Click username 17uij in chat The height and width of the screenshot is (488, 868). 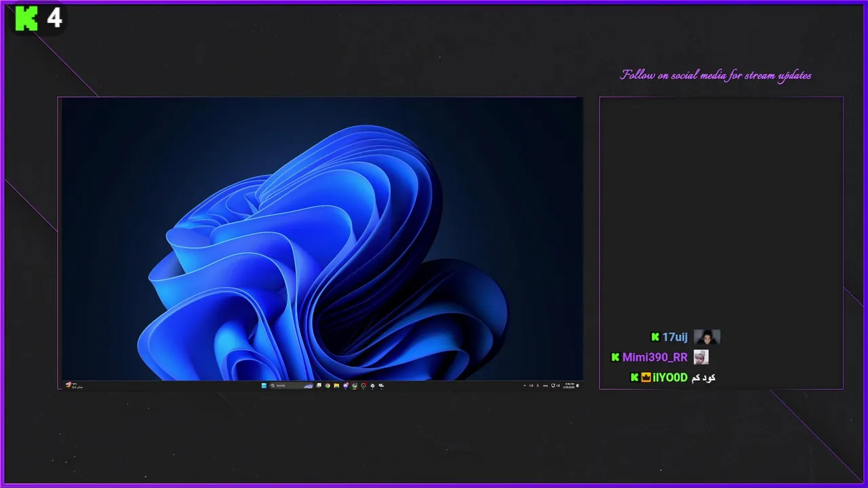click(675, 338)
